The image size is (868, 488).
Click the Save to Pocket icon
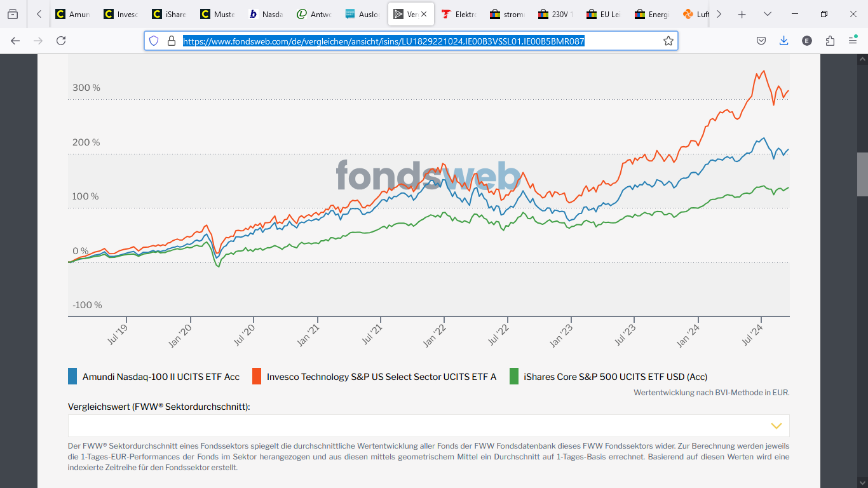(x=761, y=41)
